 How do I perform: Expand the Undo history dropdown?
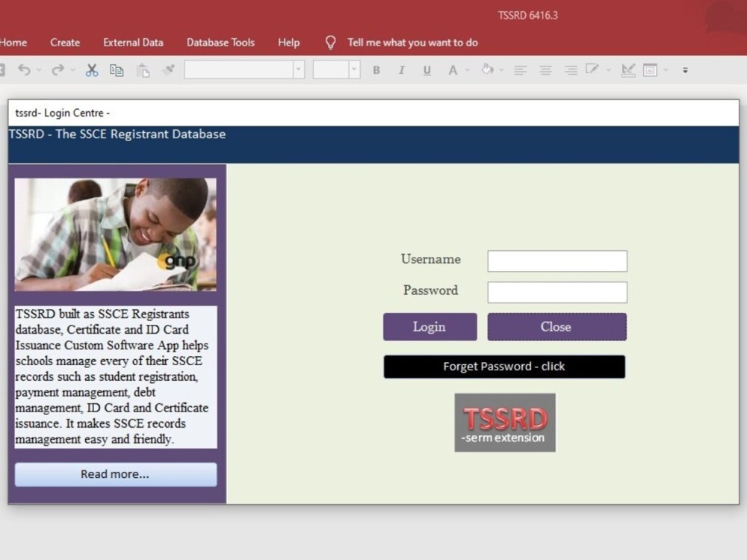pyautogui.click(x=39, y=70)
